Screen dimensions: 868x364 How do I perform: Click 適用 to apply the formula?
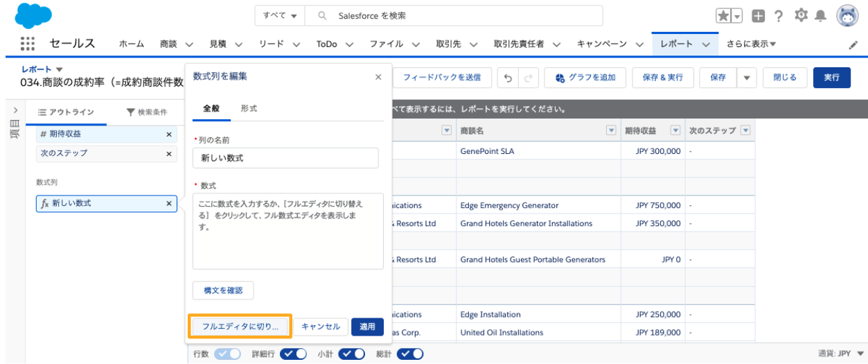(367, 326)
